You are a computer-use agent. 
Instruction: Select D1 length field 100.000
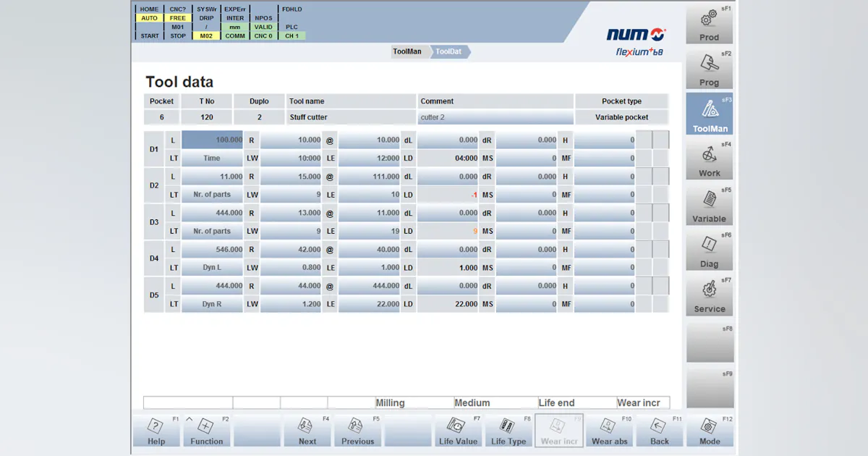[x=212, y=140]
